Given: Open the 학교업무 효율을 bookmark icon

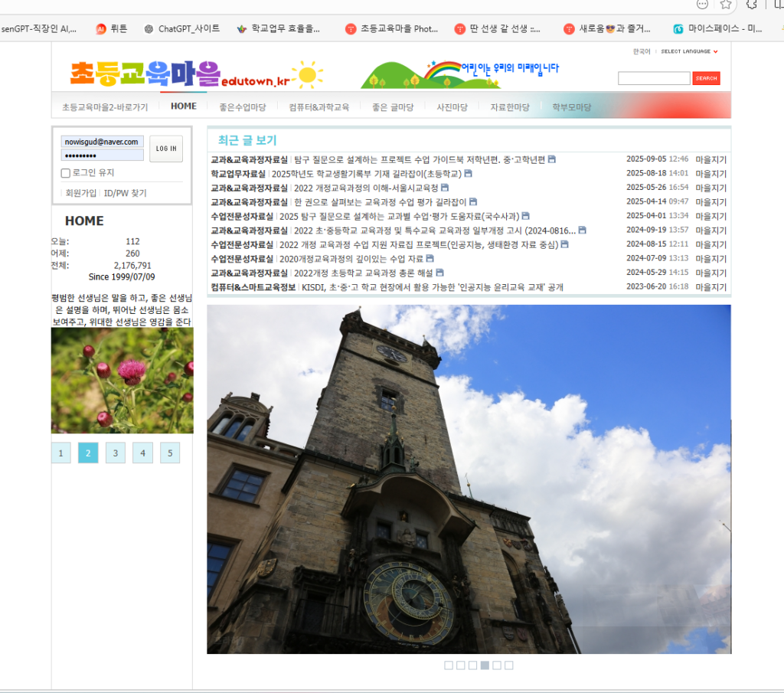Looking at the screenshot, I should click(x=242, y=29).
